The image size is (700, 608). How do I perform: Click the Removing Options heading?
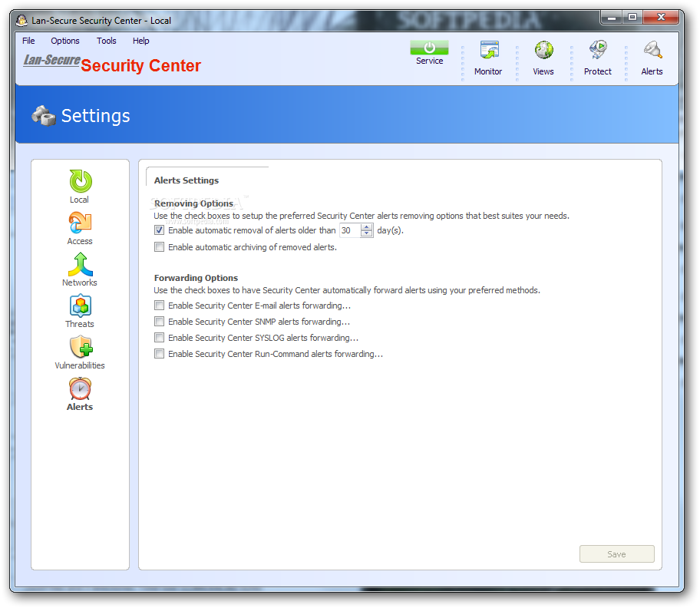(x=193, y=203)
